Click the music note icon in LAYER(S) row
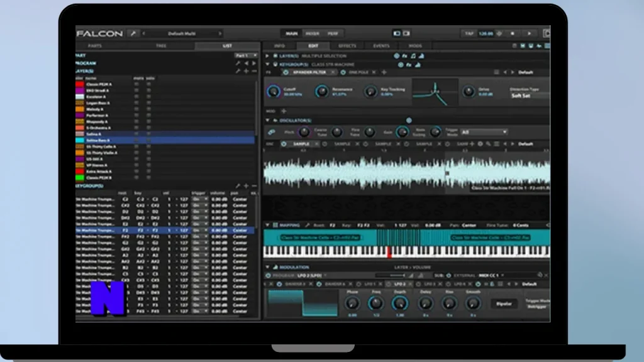The height and width of the screenshot is (362, 644). [x=413, y=56]
